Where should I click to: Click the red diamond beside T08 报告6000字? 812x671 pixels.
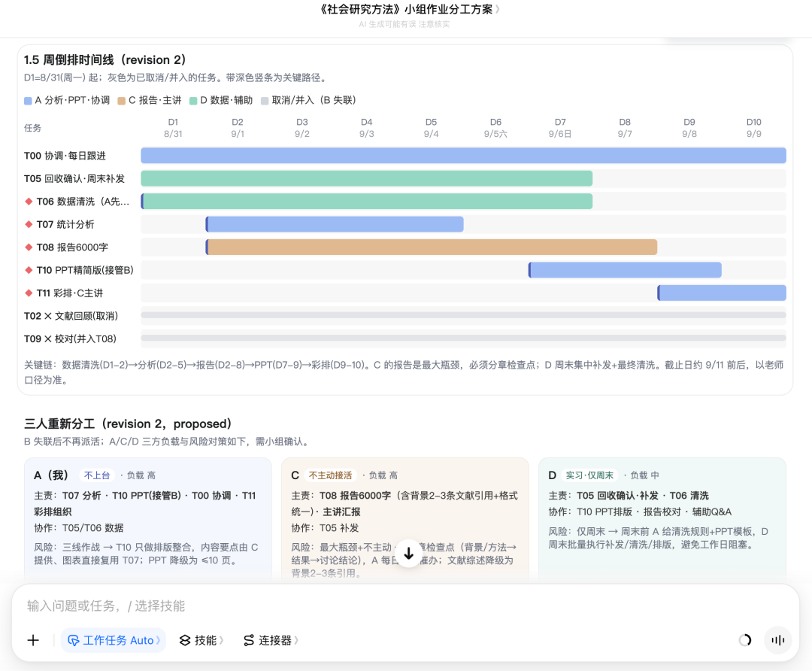coord(29,247)
